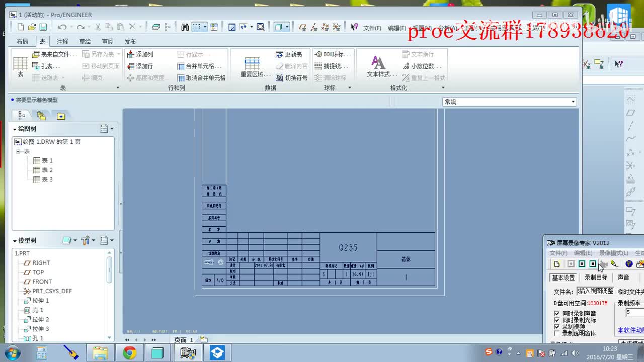Open a file using the folder icon
The image size is (644, 362).
click(x=32, y=27)
